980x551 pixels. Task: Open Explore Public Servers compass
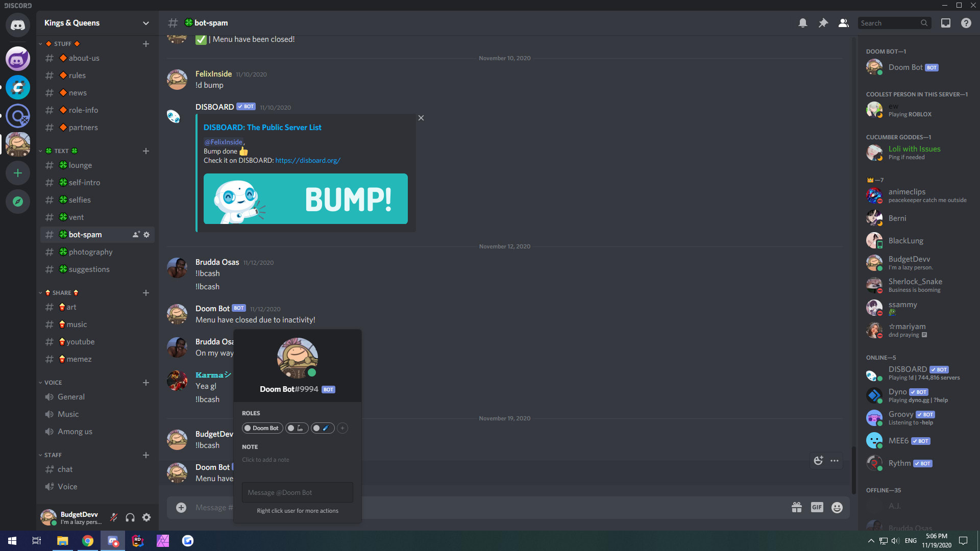coord(18,202)
